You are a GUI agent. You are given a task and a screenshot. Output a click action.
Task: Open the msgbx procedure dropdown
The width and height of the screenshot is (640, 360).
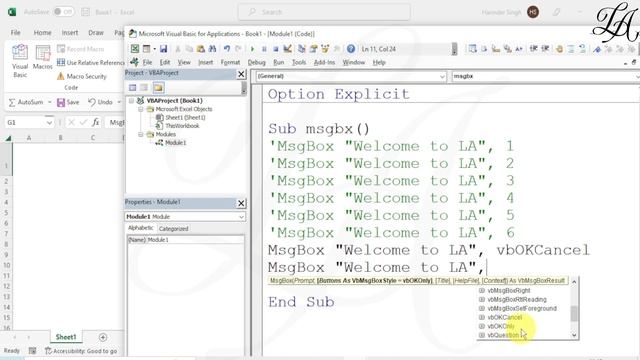coord(637,76)
